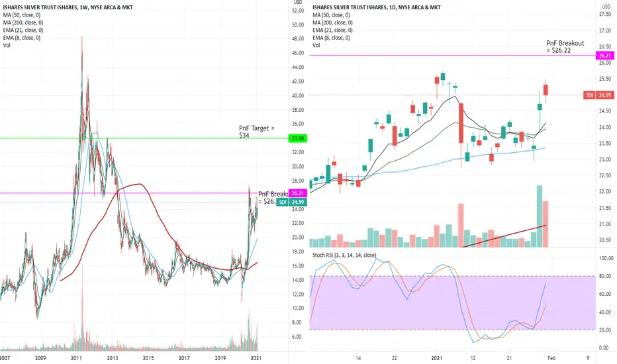The width and height of the screenshot is (617, 364).
Task: Click the 2011 label on weekly time axis
Action: click(76, 358)
